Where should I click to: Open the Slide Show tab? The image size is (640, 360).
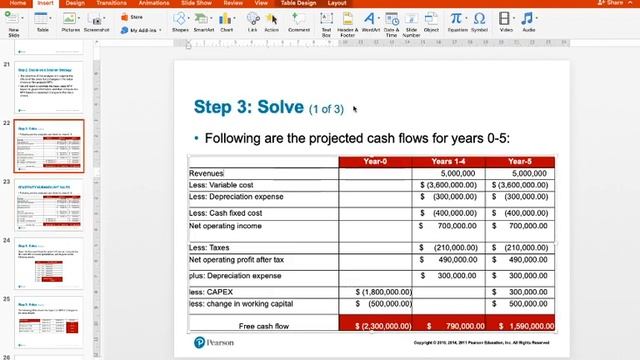pos(196,3)
